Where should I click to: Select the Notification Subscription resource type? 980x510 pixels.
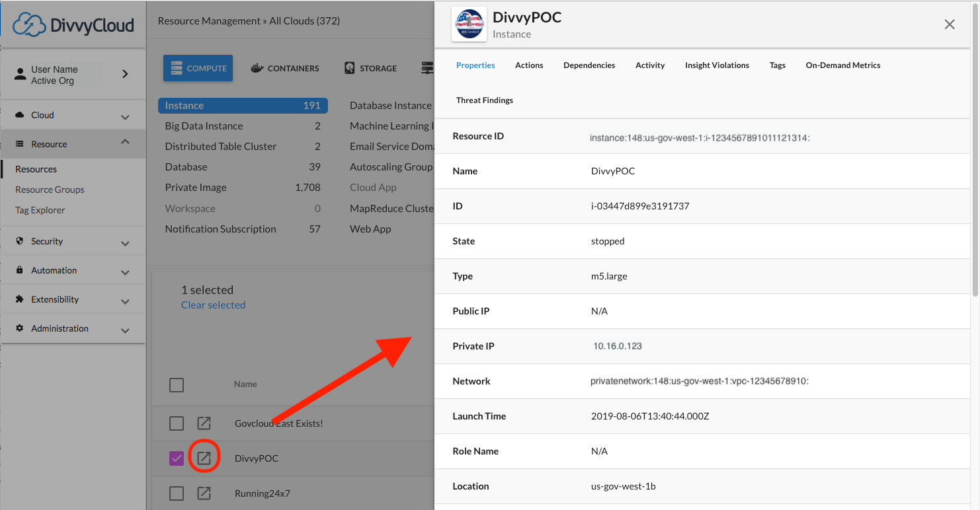coord(243,229)
